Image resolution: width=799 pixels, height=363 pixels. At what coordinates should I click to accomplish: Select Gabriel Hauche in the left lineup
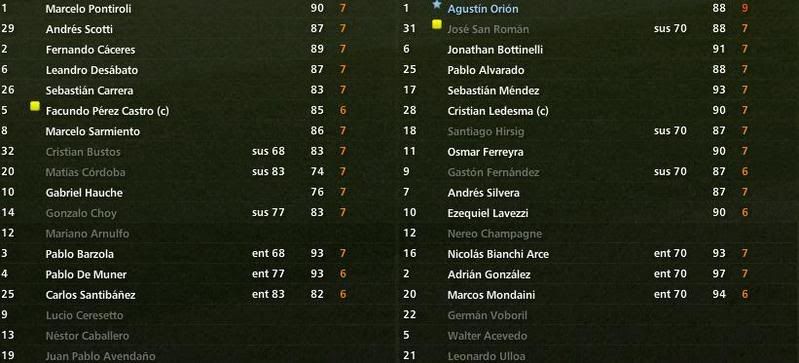(x=84, y=193)
